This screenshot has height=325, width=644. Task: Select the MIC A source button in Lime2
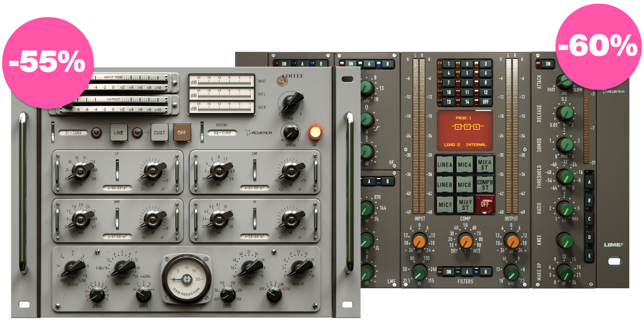(x=465, y=165)
